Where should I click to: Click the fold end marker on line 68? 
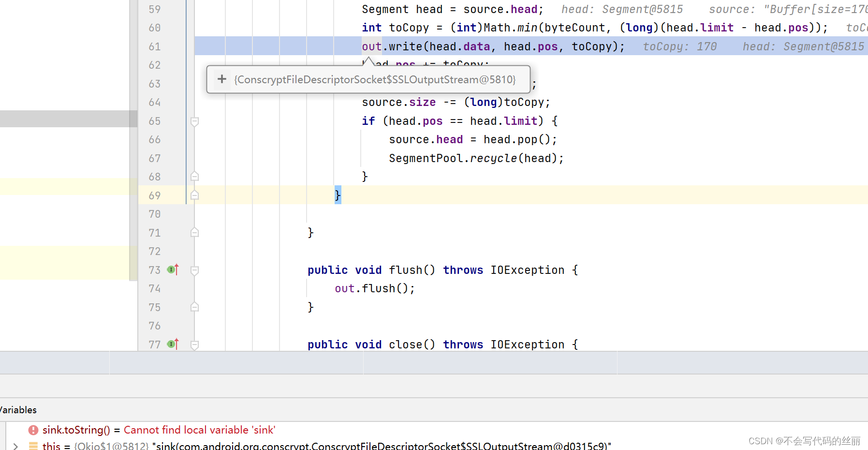coord(194,176)
